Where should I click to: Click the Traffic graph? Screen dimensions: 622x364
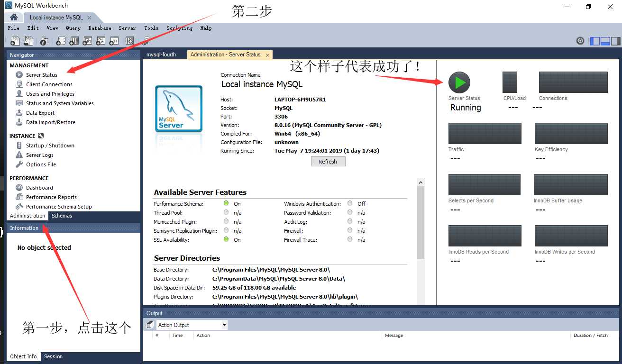(485, 133)
